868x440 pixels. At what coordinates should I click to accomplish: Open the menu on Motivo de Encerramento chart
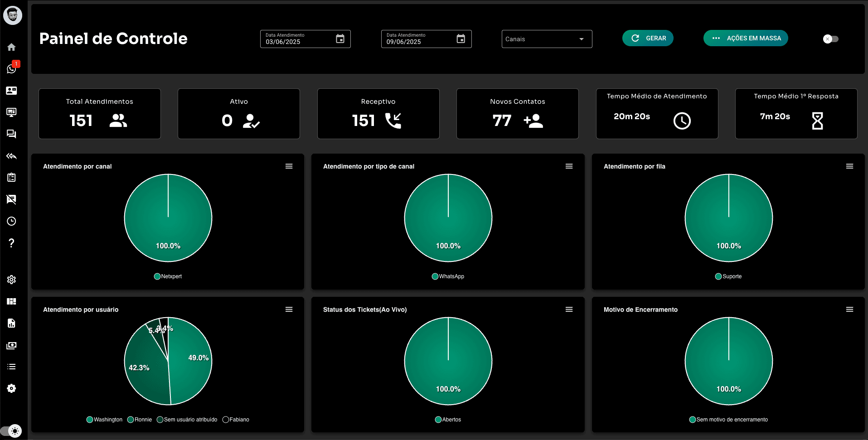849,309
